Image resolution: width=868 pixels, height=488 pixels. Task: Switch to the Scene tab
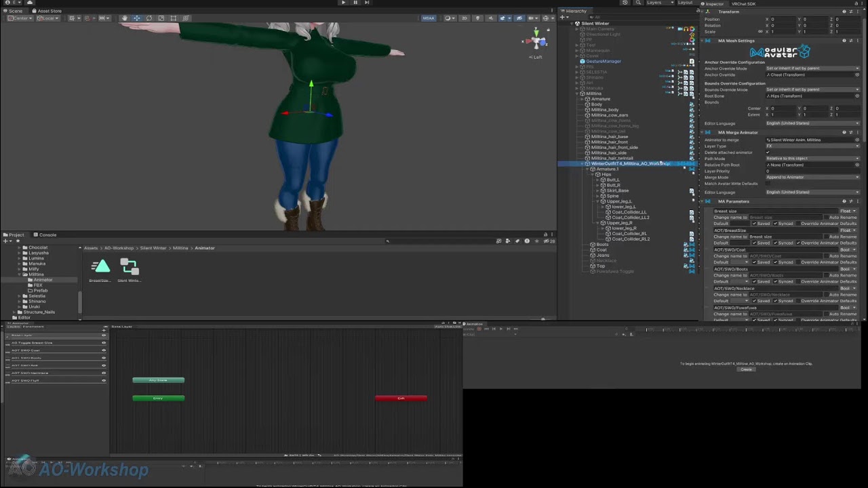pyautogui.click(x=13, y=11)
